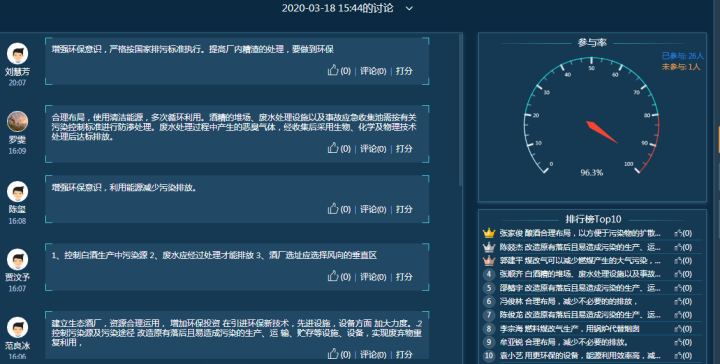This screenshot has height=364, width=720.
Task: Open 评论(0) on 贾汶予's post
Action: [x=373, y=277]
